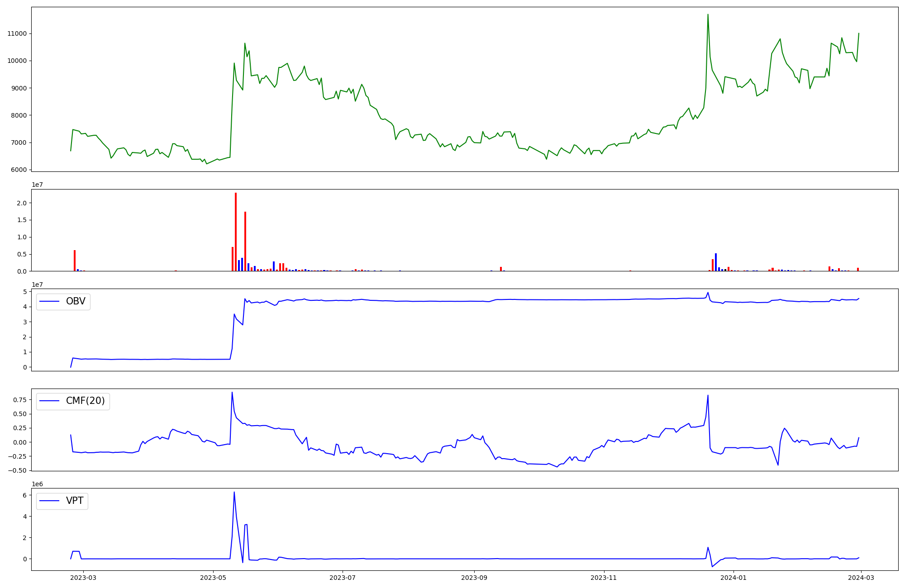Click the highest spike of the VPT line
Image resolution: width=905 pixels, height=588 pixels.
(x=234, y=493)
